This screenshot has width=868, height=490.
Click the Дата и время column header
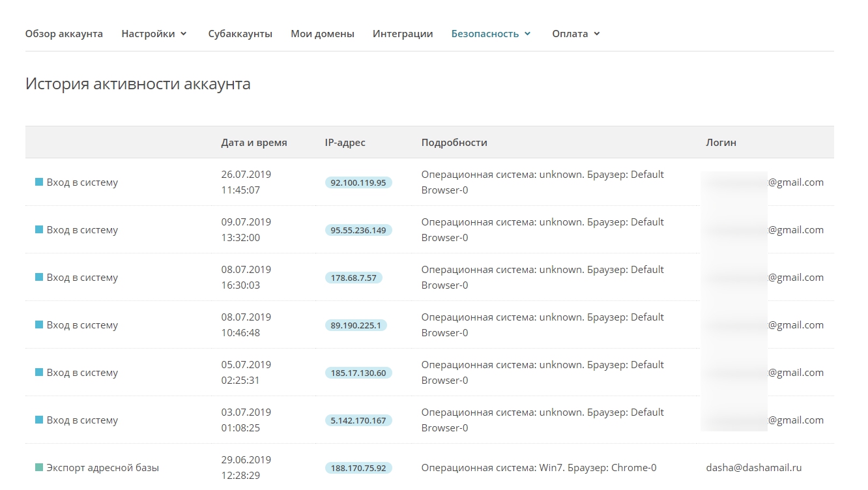coord(254,143)
